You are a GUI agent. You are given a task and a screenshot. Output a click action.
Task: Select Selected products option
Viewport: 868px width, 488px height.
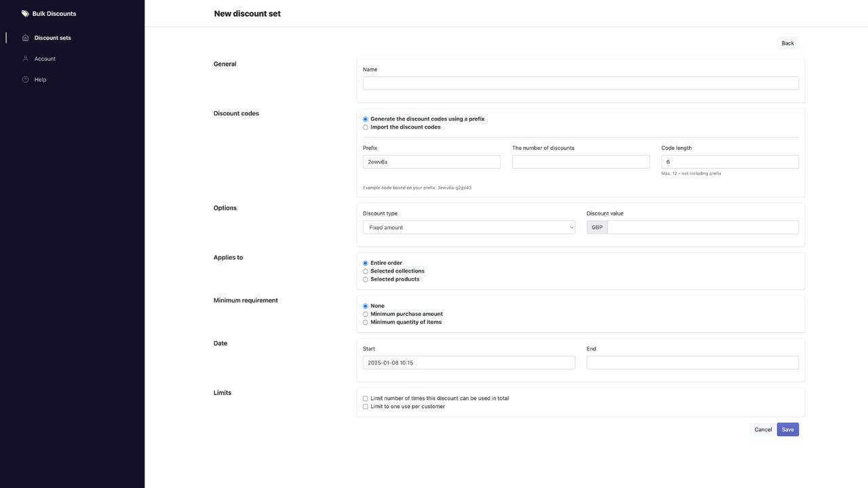[x=365, y=279]
